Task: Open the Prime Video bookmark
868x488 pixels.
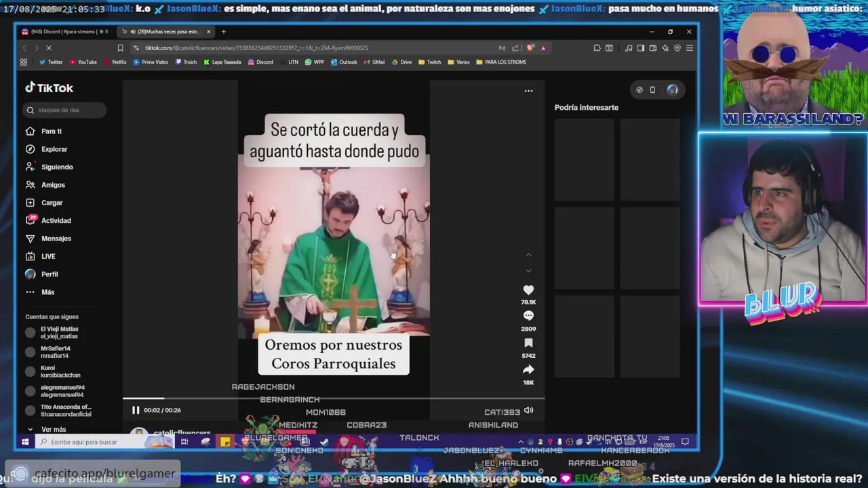Action: 151,62
